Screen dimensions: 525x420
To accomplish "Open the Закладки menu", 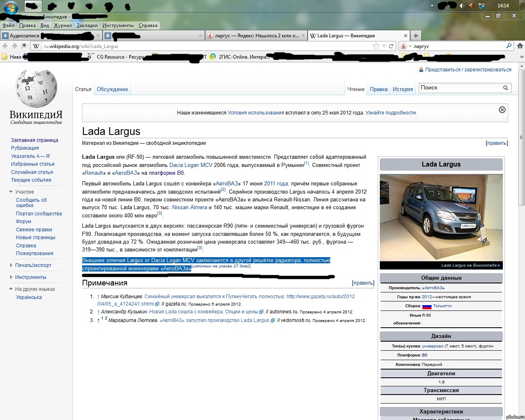I will tap(87, 25).
